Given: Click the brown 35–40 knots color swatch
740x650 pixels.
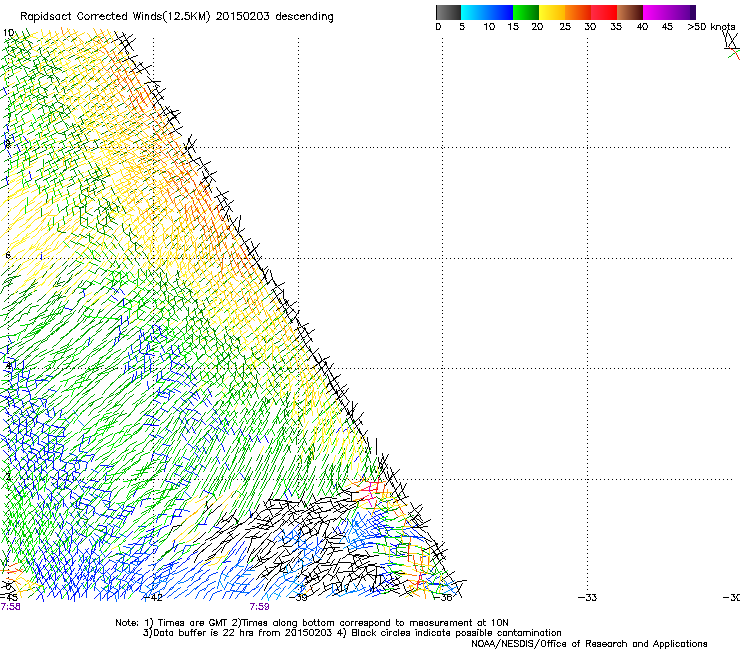Looking at the screenshot, I should 630,12.
